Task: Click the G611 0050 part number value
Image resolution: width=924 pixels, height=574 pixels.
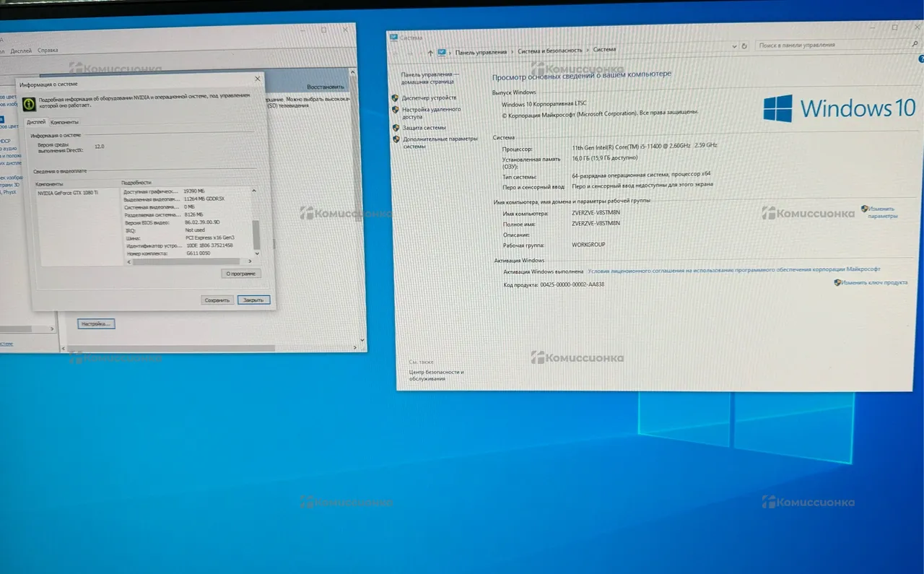Action: (x=199, y=253)
